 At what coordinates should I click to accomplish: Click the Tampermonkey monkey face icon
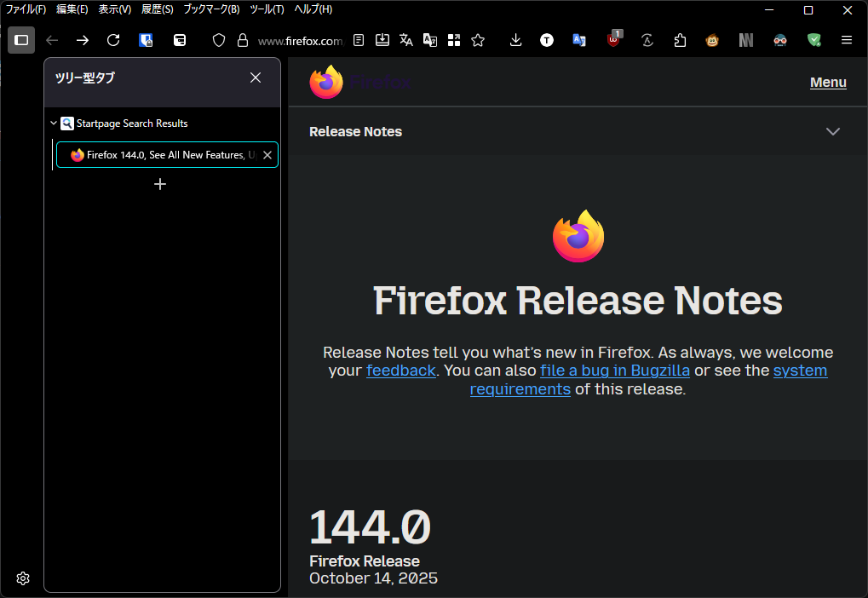712,40
